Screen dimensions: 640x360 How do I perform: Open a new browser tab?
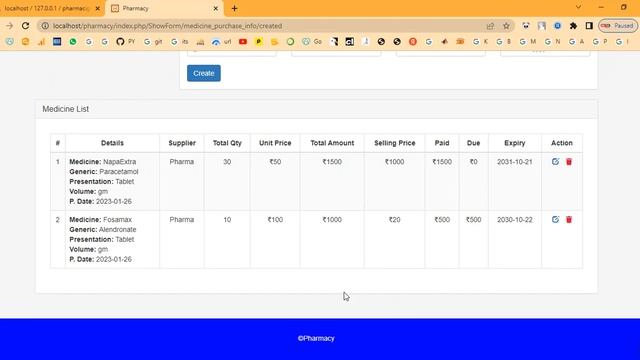point(234,8)
